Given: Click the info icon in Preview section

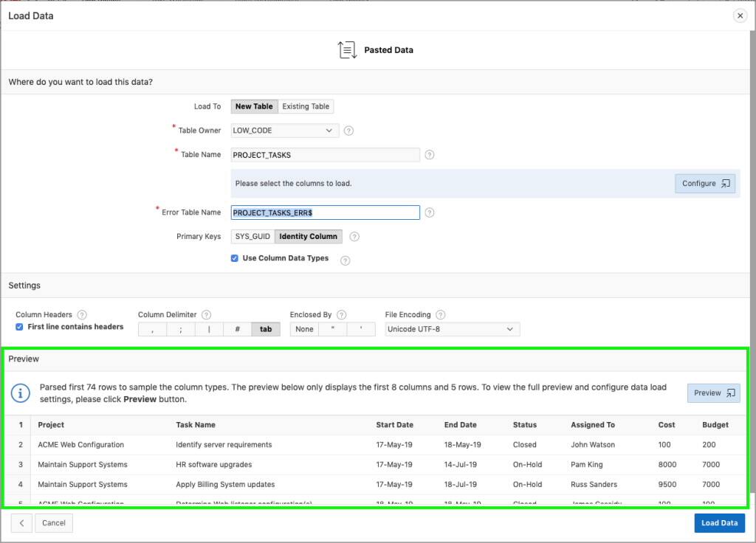Looking at the screenshot, I should 20,392.
